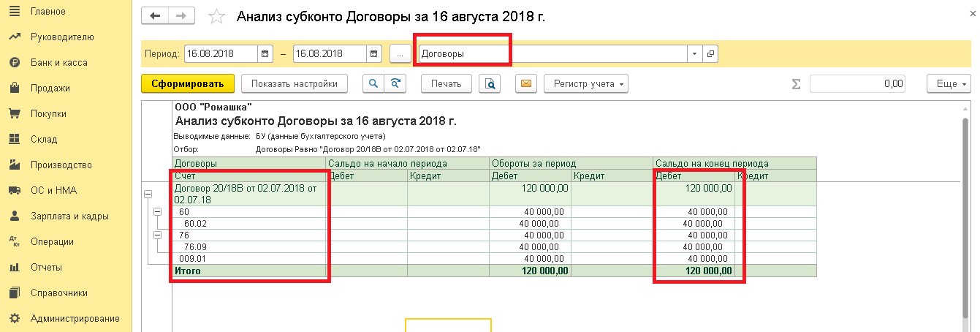Open the Руководителю section

point(62,37)
